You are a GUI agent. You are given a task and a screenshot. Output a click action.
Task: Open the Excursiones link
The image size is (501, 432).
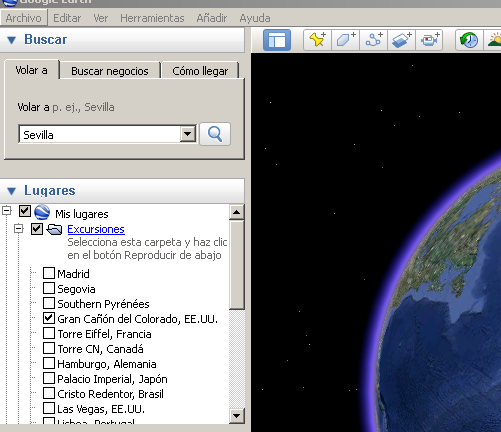pyautogui.click(x=96, y=229)
